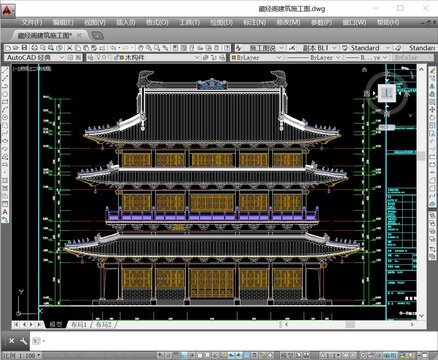Open the Properties palette icon

tap(175, 48)
